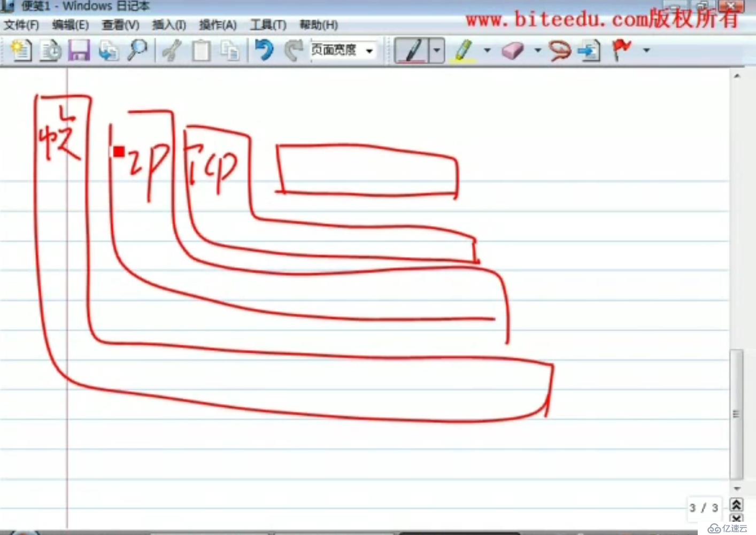Select the Lasso selection tool
This screenshot has width=756, height=535.
tap(560, 51)
